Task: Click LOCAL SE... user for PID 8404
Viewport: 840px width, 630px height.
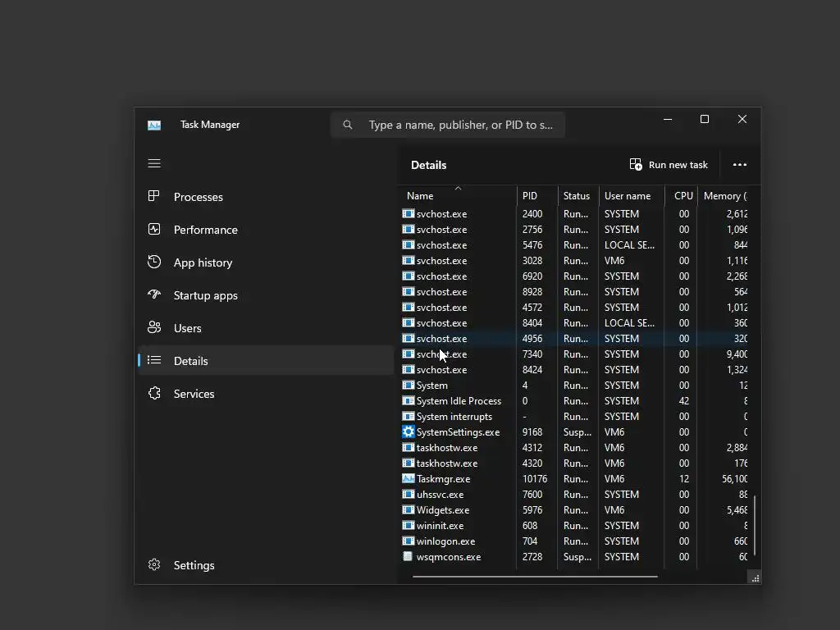Action: 629,323
